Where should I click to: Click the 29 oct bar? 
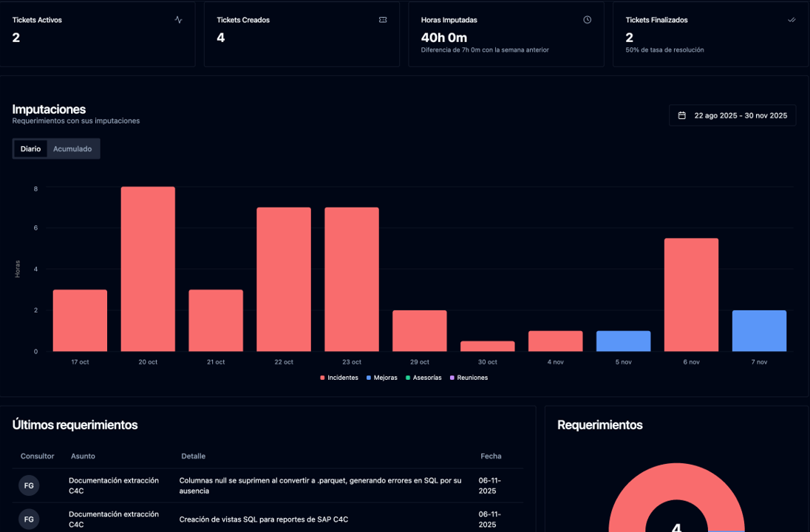coord(420,331)
